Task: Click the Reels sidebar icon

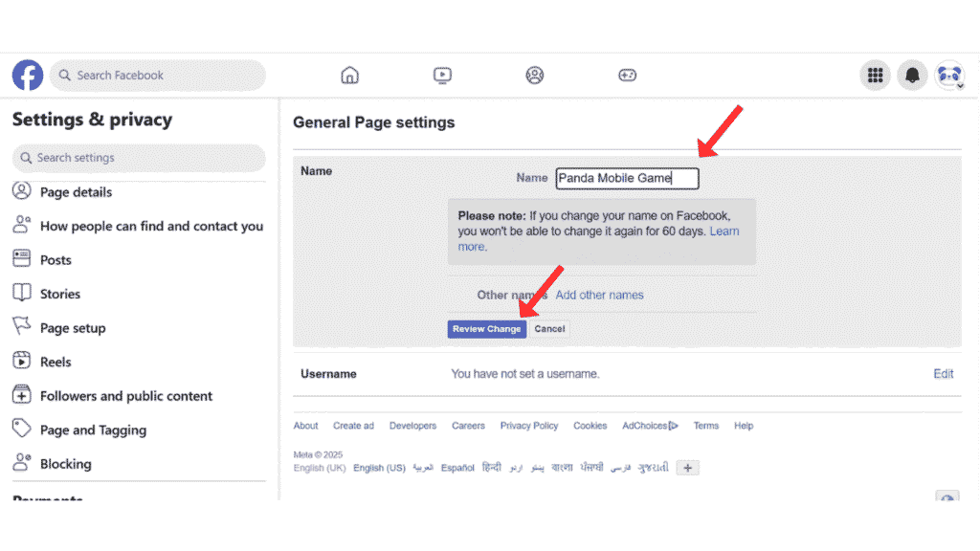Action: pos(22,361)
